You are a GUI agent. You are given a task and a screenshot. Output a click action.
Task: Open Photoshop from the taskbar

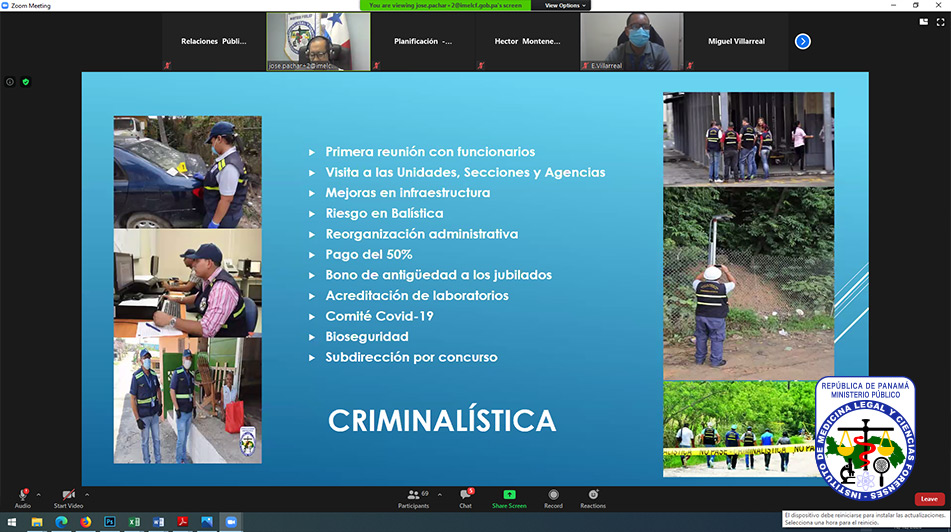[110, 522]
